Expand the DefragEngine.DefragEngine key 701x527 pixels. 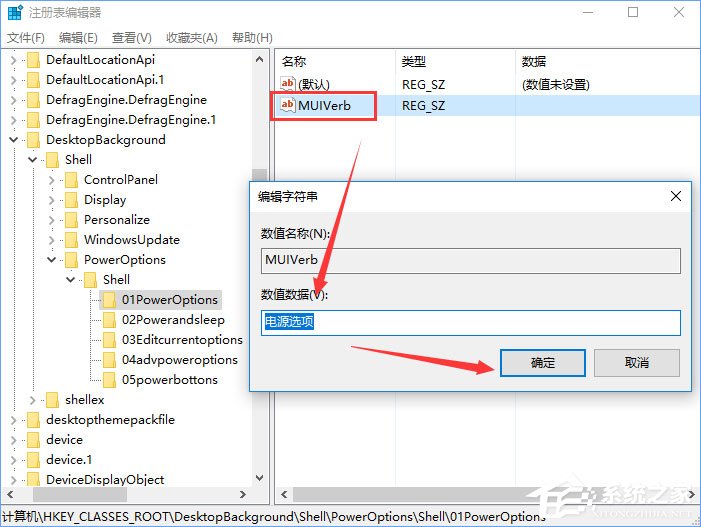pos(13,100)
